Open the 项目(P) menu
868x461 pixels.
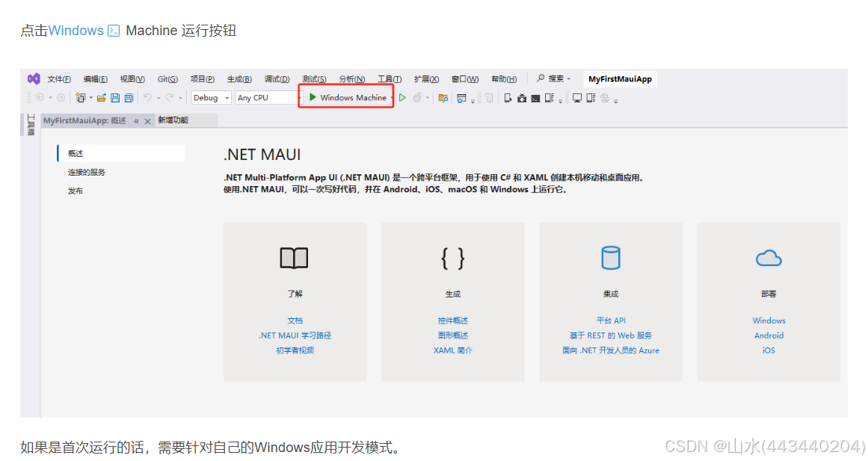(x=202, y=79)
